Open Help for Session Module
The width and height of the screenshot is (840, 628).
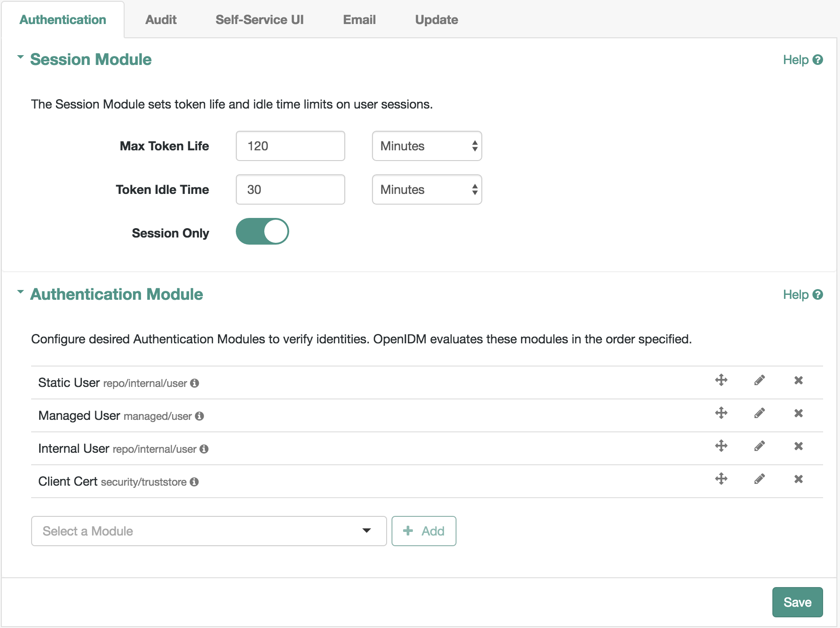tap(803, 60)
